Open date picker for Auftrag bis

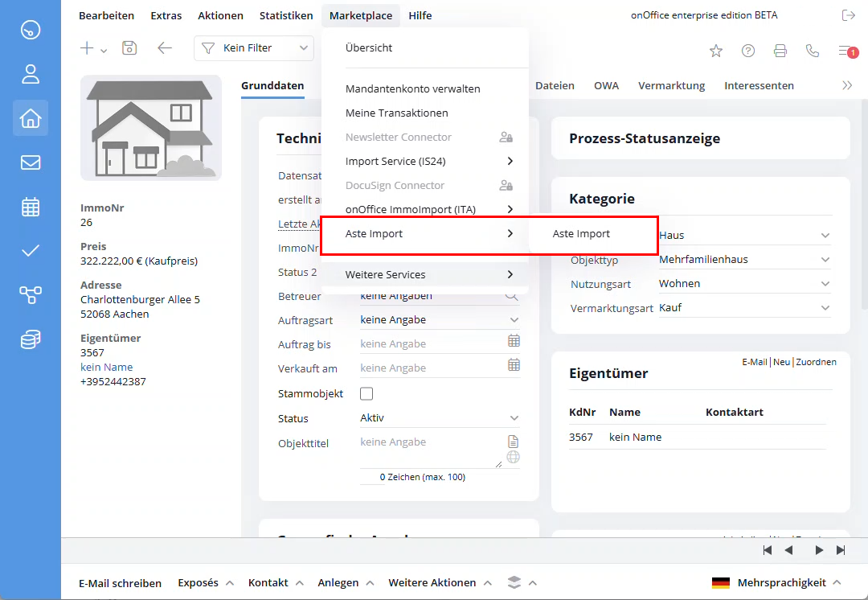[514, 341]
